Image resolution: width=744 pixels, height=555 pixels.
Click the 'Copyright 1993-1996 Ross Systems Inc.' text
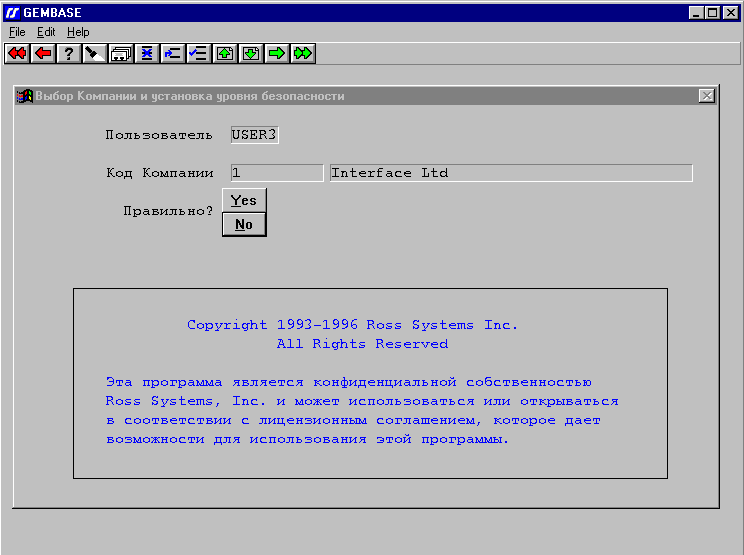coord(352,325)
